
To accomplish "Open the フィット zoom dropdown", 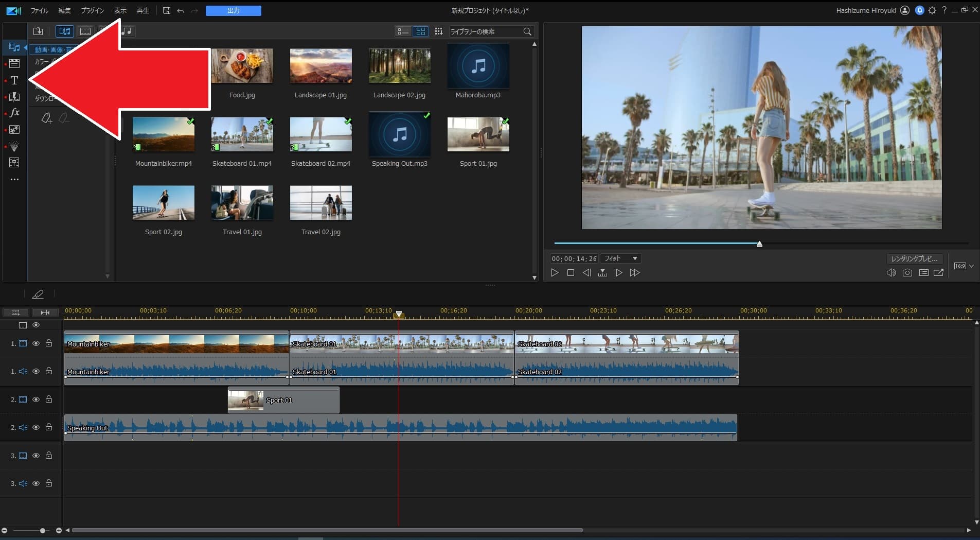I will 621,258.
